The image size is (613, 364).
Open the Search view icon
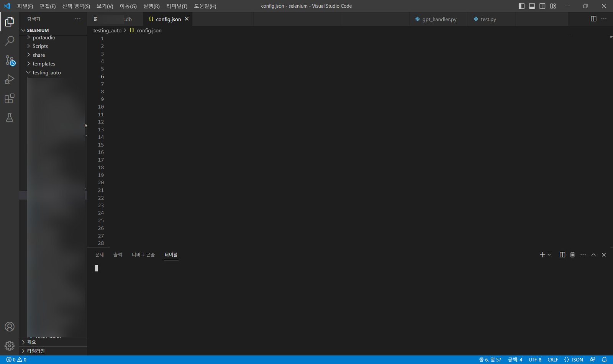10,41
